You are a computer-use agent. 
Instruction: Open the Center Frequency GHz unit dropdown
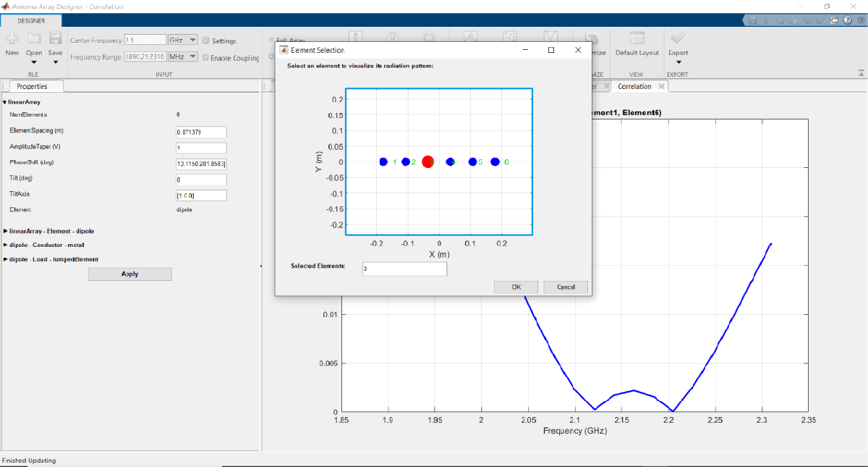tap(182, 41)
